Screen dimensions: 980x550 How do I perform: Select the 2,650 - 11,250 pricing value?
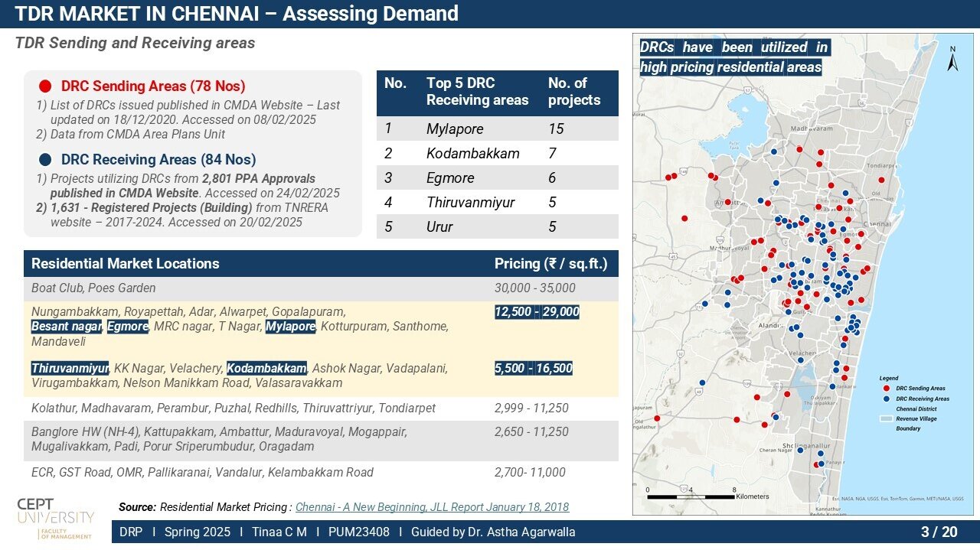tap(531, 432)
